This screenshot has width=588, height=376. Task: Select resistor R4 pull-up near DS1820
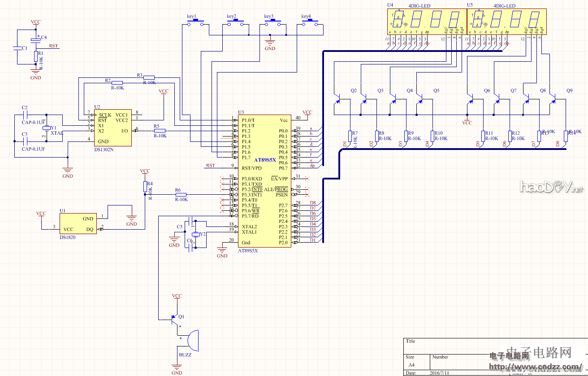tap(145, 186)
